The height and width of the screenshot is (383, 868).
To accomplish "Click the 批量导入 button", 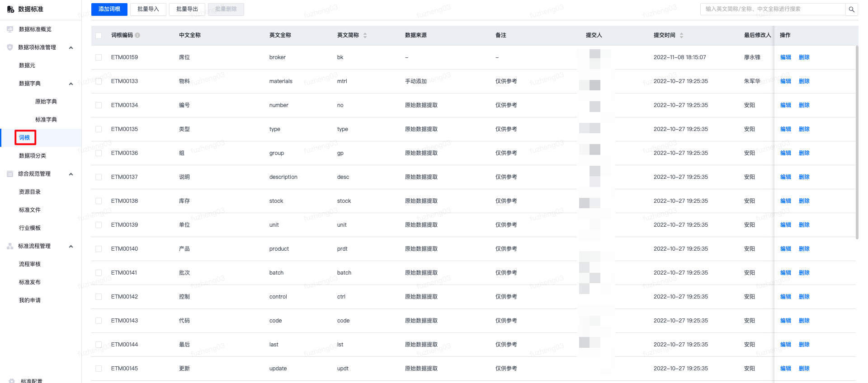I will click(x=148, y=9).
